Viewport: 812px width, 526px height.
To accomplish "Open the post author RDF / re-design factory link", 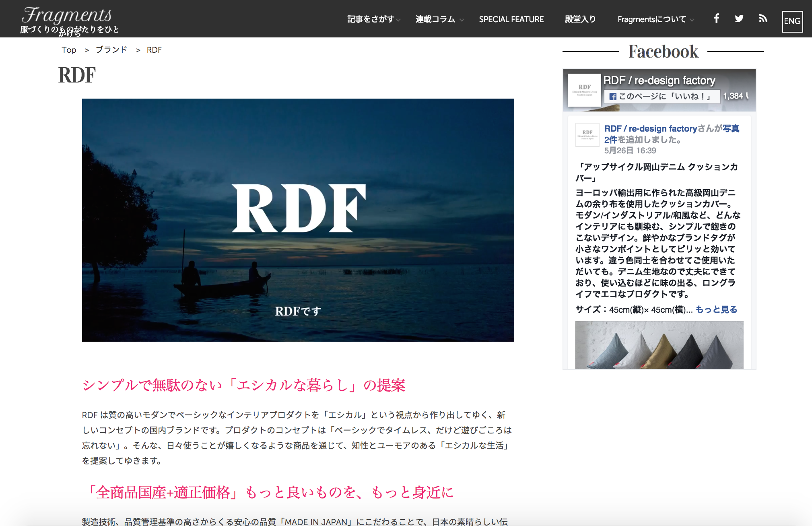I will click(651, 128).
